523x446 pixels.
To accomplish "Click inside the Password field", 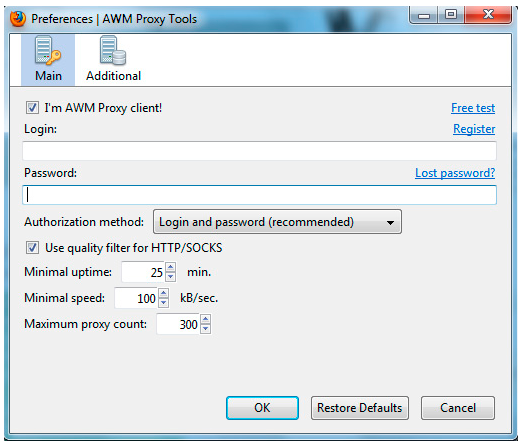I will pos(259,195).
